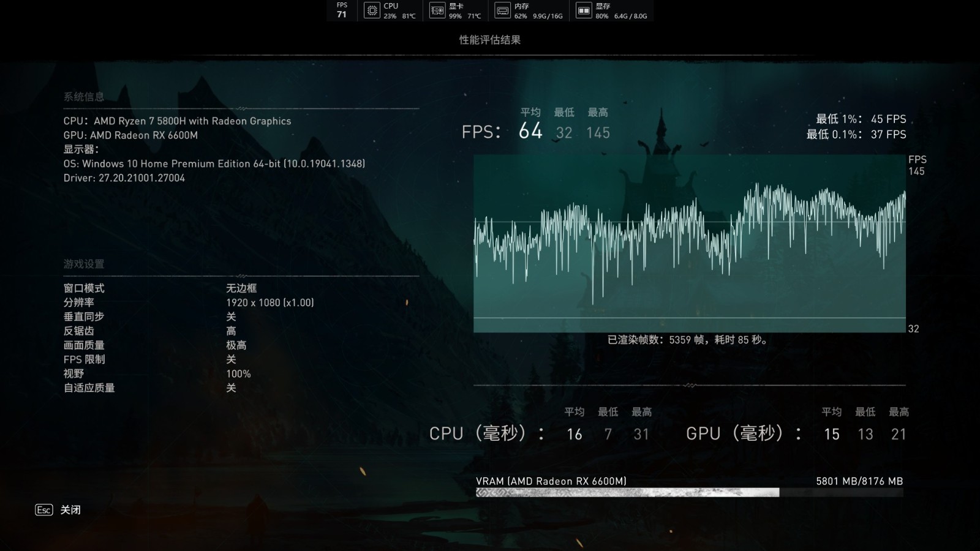
Task: Click the CPU AMD Ryzen 7 5800H line
Action: click(177, 121)
